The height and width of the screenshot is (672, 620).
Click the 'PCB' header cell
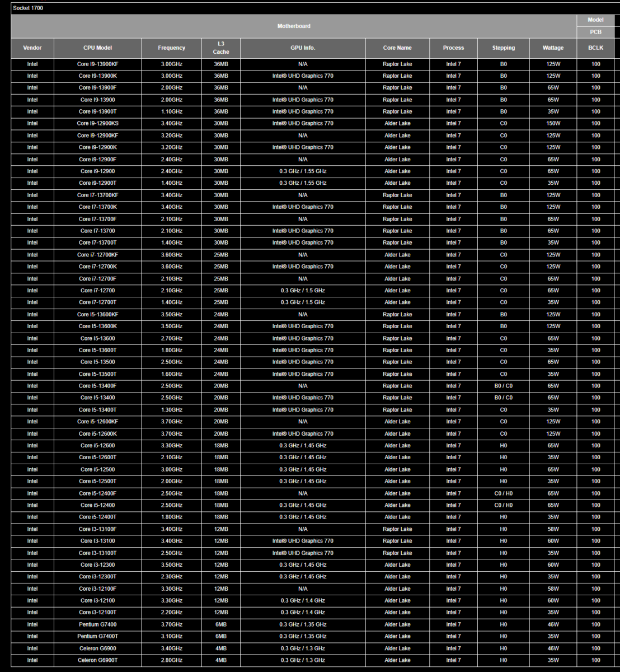click(596, 32)
